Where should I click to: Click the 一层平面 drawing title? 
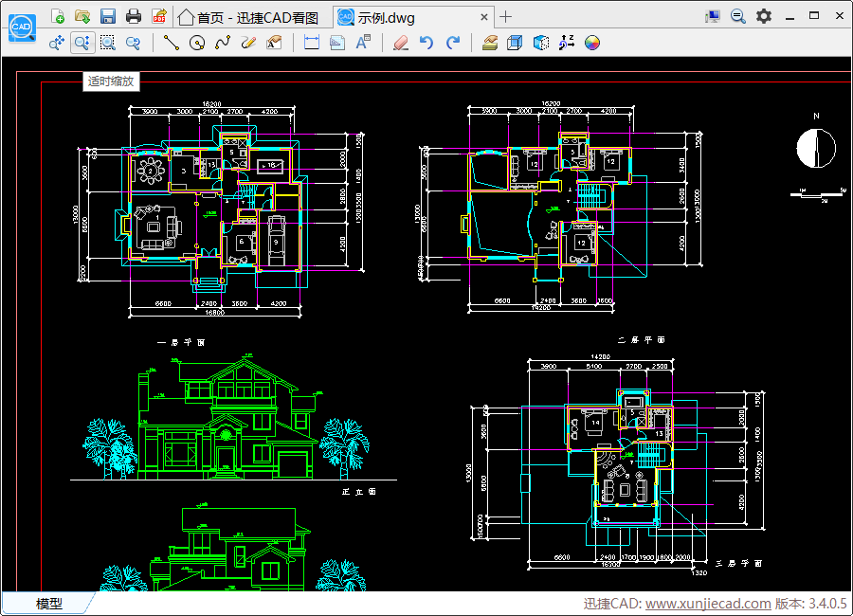(x=181, y=342)
